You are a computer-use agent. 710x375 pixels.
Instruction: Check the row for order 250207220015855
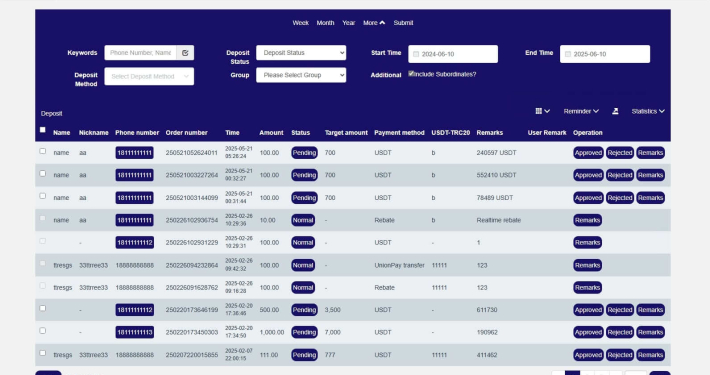click(x=43, y=353)
